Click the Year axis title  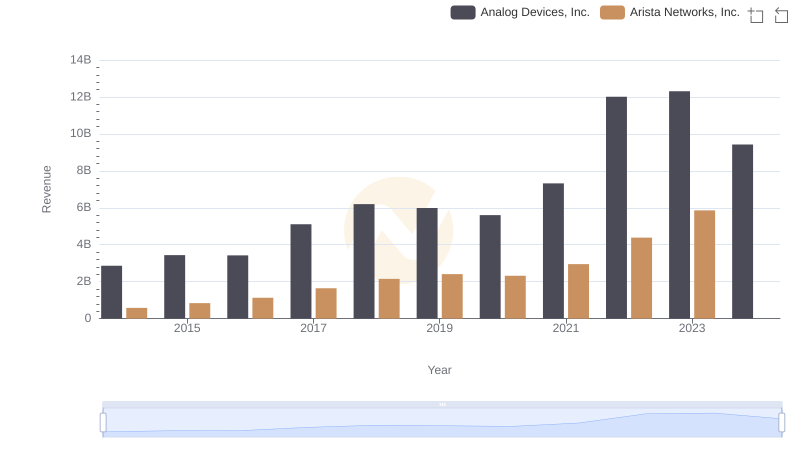[x=439, y=370]
